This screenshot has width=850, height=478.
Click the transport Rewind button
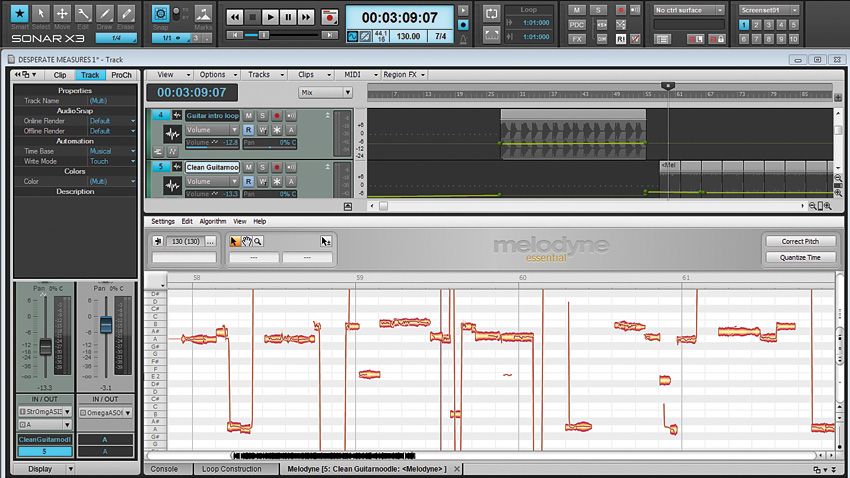(x=235, y=17)
